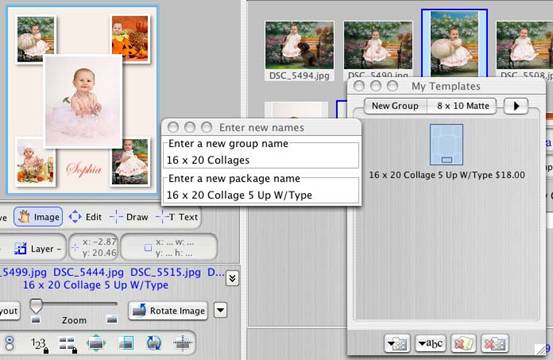Click the x y coordinates readout
The height and width of the screenshot is (360, 553).
pos(93,248)
